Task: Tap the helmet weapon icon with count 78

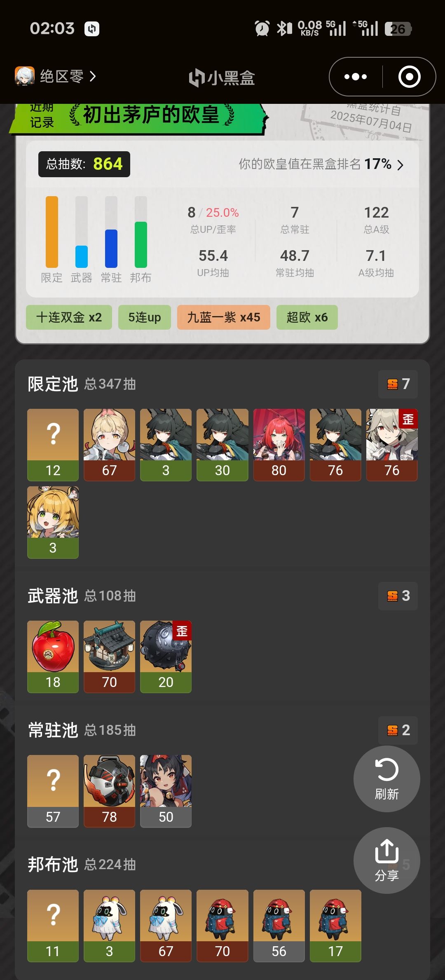Action: tap(109, 791)
